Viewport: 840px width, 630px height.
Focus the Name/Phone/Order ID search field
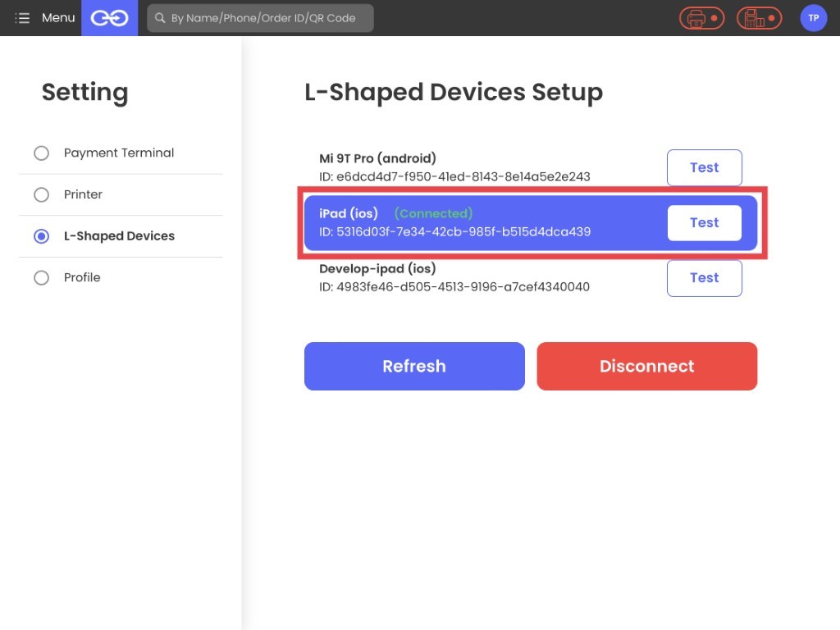coord(260,18)
